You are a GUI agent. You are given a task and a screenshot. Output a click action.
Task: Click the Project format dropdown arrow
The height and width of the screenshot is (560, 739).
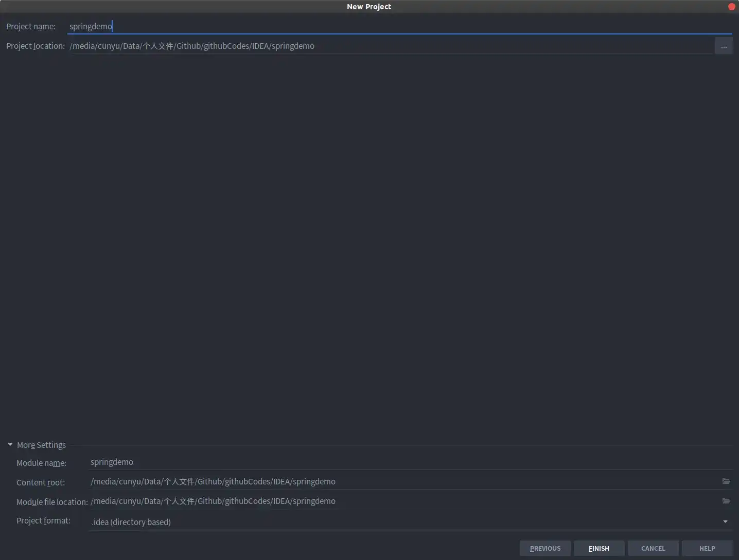[x=725, y=522]
